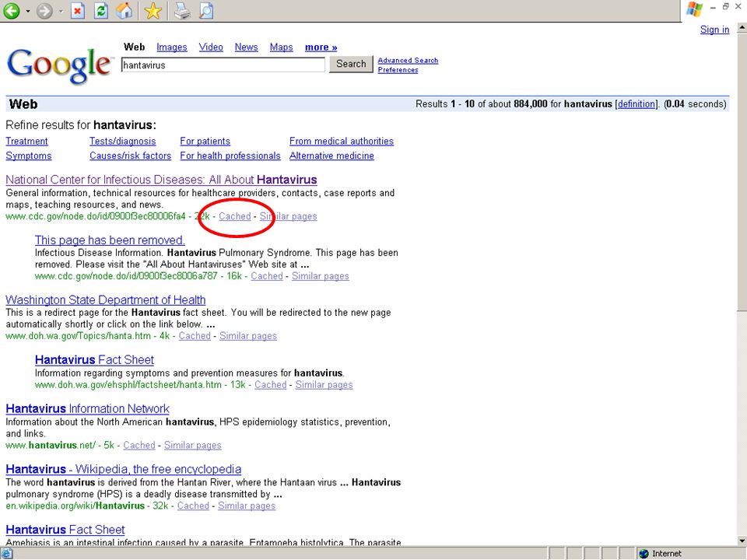Open Similar pages for en.wikipedia.org result
This screenshot has height=560, width=747.
click(247, 506)
